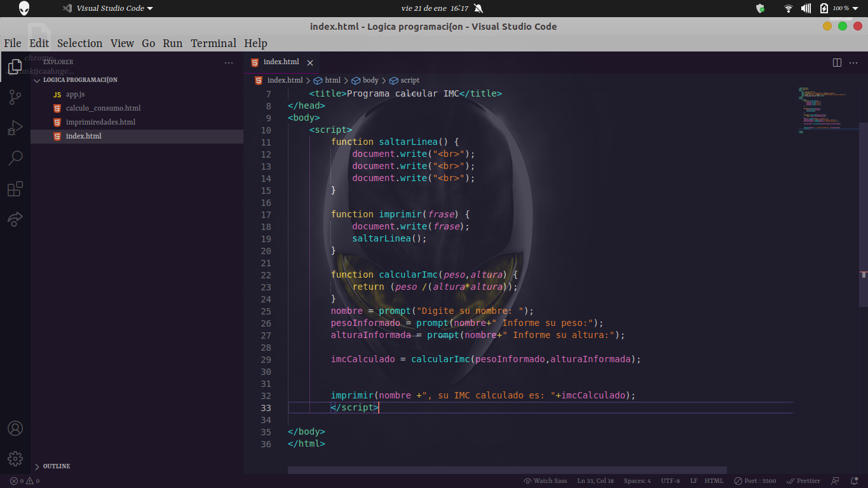Image resolution: width=868 pixels, height=488 pixels.
Task: Open the clock and calendar in the top bar
Action: coord(435,8)
